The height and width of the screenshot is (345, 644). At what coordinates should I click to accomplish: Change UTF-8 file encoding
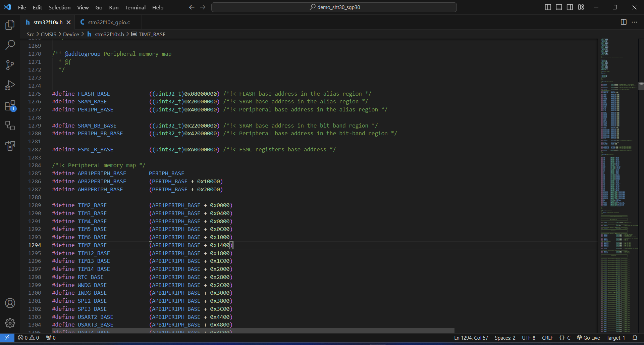(529, 338)
